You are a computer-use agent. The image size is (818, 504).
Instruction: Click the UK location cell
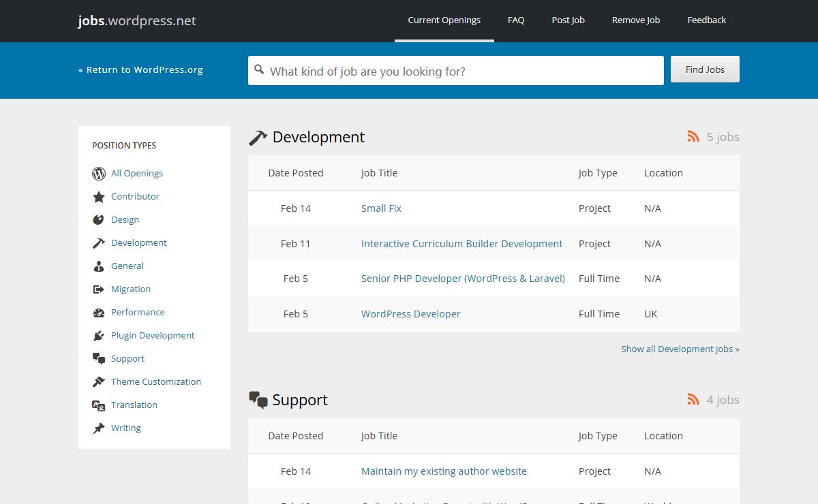pyautogui.click(x=651, y=314)
